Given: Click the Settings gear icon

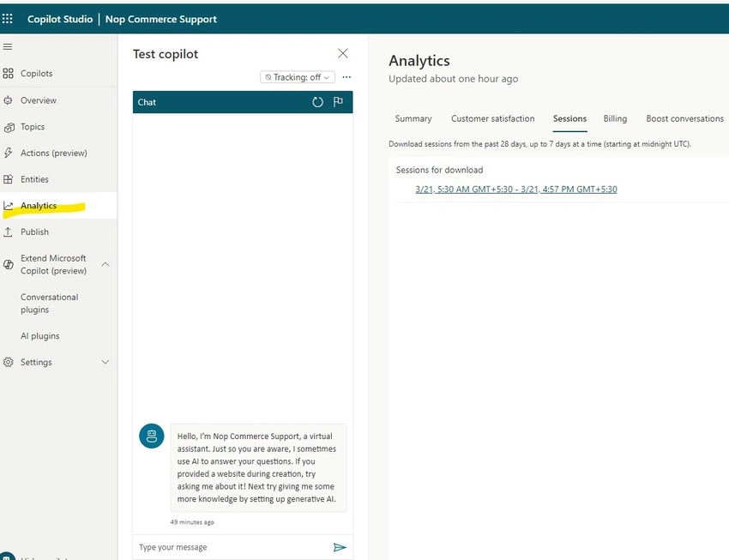Looking at the screenshot, I should 9,362.
